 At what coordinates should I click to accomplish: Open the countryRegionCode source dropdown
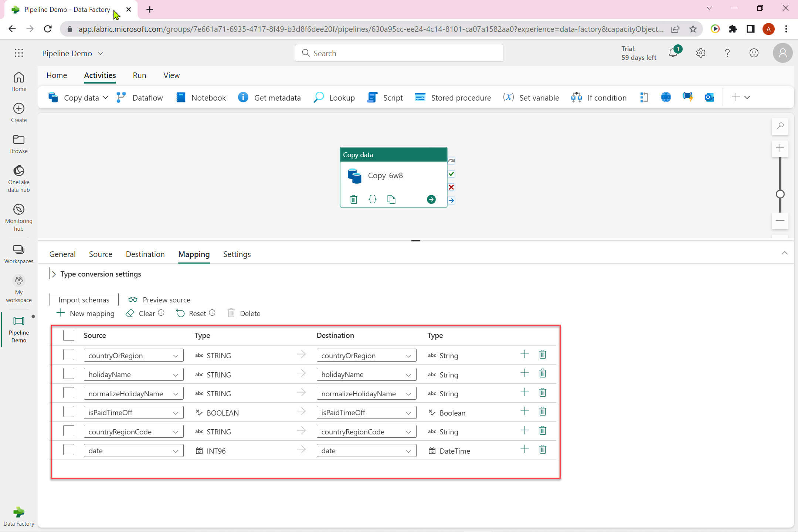(x=133, y=431)
